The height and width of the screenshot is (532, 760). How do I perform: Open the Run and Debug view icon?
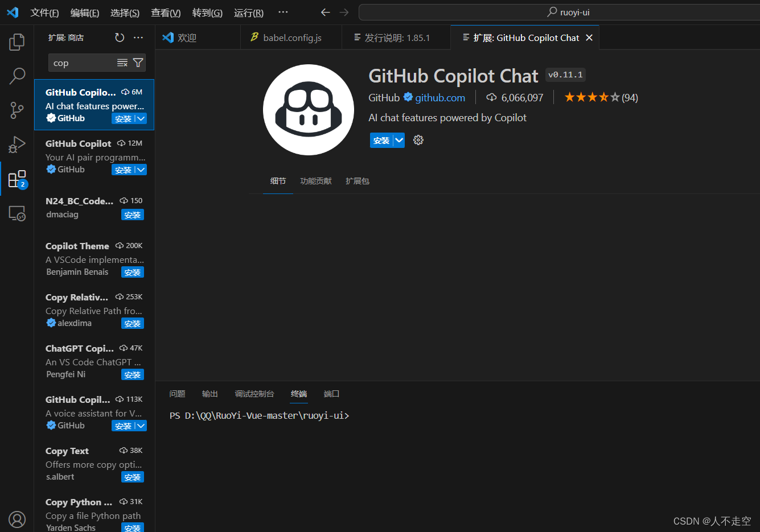(x=17, y=144)
